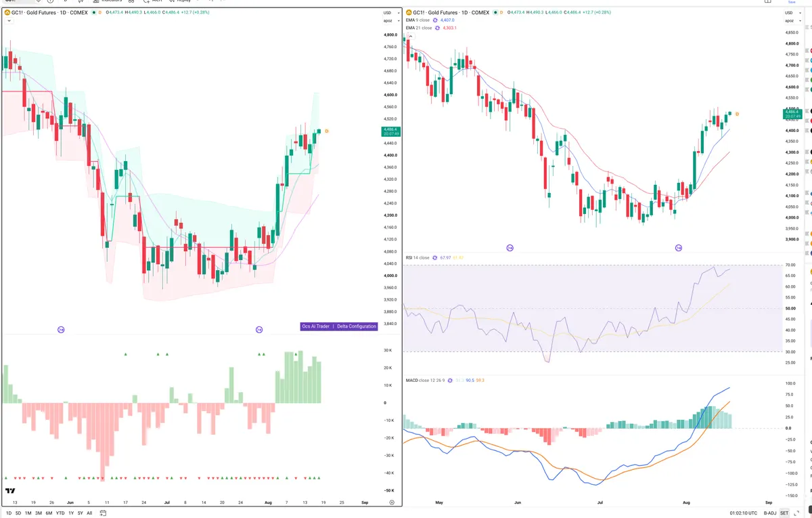This screenshot has height=518, width=812.
Task: Click orange D badge in right chart title row
Action: pos(501,12)
